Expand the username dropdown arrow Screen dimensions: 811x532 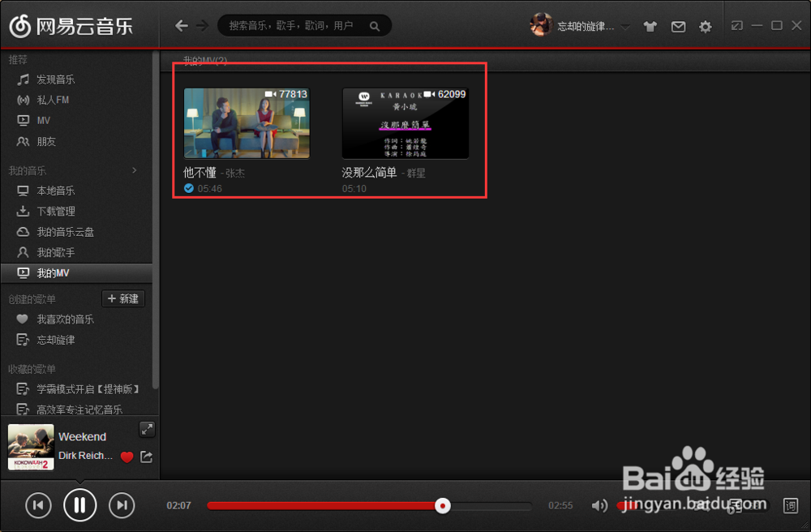pos(625,27)
